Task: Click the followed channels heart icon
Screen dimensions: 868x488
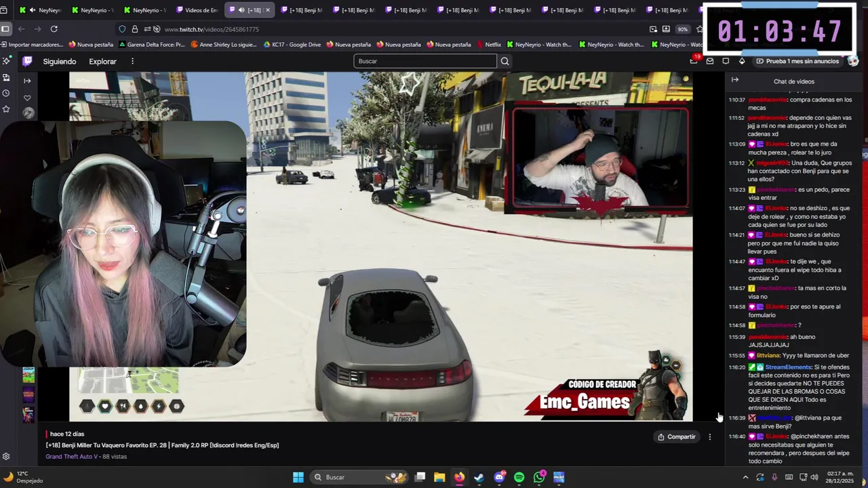Action: [x=27, y=98]
